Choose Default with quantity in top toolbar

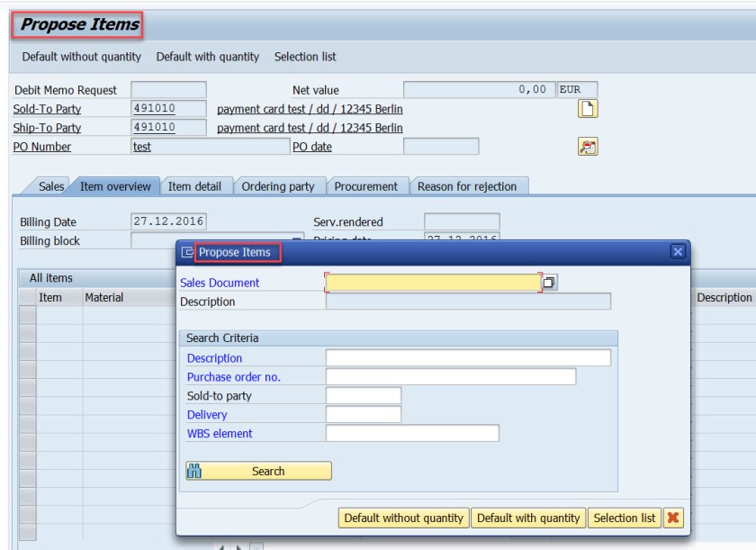208,57
